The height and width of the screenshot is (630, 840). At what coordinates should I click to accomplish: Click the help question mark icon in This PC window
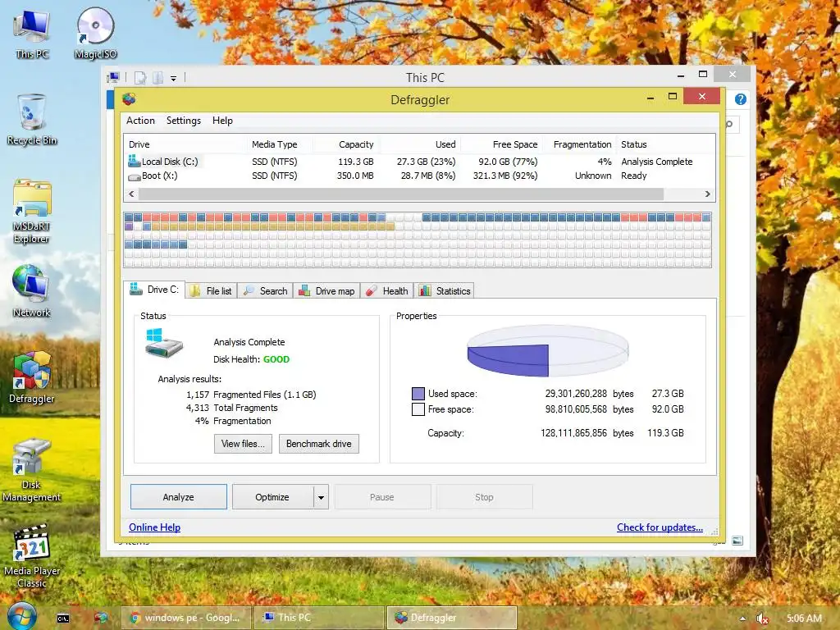741,99
